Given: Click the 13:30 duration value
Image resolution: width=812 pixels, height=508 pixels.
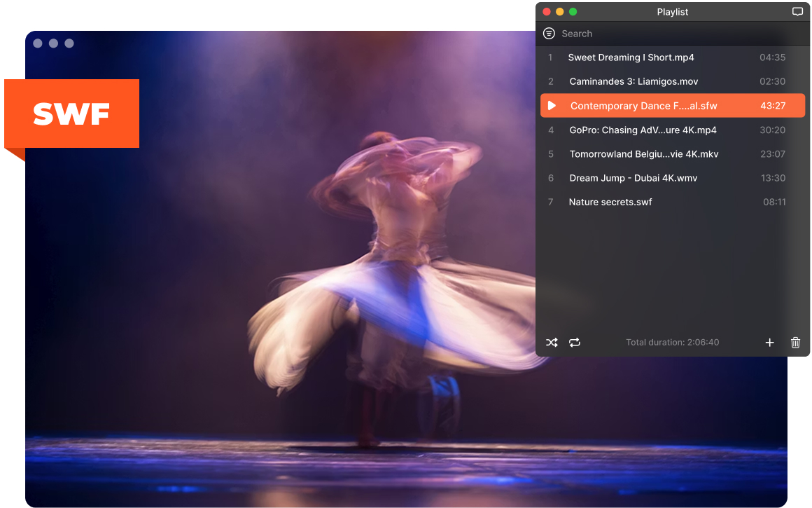Looking at the screenshot, I should 773,178.
